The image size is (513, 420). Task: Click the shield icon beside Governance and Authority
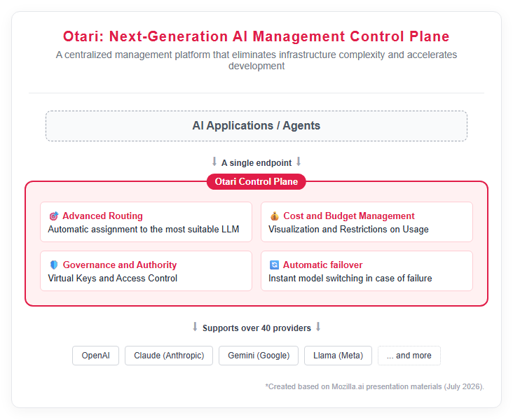(54, 265)
